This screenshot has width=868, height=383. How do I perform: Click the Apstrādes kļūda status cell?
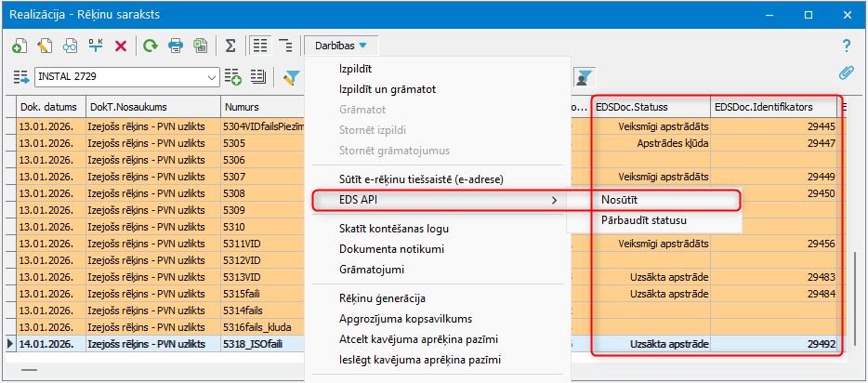pyautogui.click(x=651, y=143)
